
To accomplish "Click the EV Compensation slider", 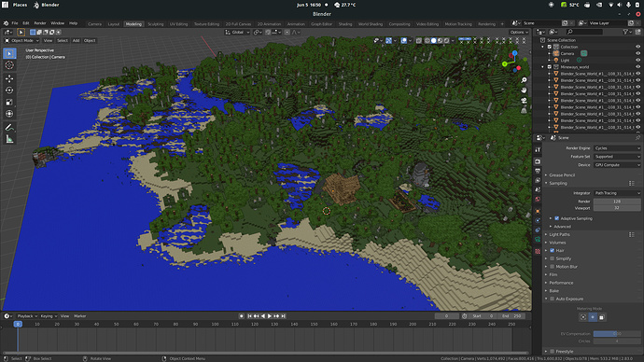I will [617, 334].
